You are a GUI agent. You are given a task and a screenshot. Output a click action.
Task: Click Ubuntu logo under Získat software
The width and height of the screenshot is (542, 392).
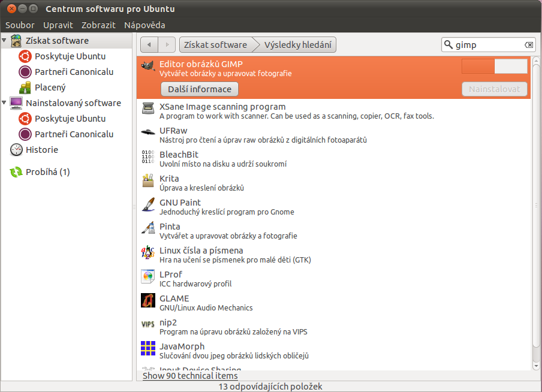tap(25, 56)
